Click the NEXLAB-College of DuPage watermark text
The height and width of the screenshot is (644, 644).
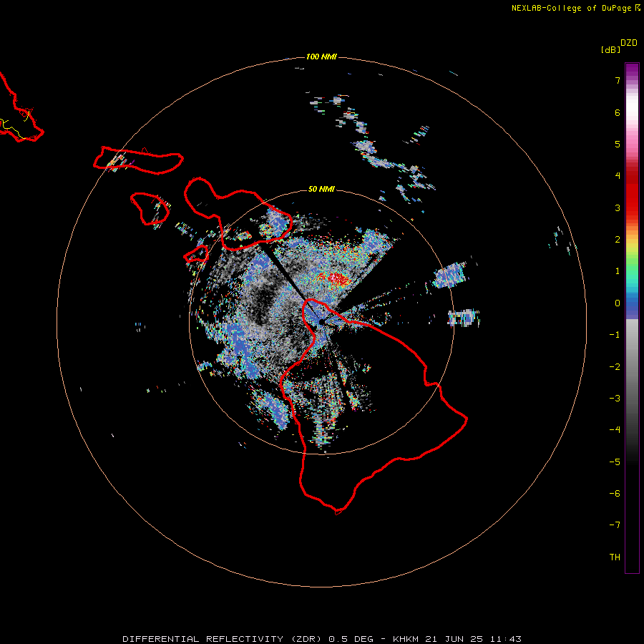point(575,8)
